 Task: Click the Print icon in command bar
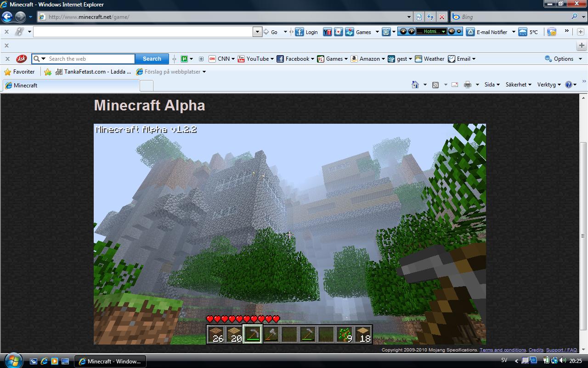click(468, 85)
